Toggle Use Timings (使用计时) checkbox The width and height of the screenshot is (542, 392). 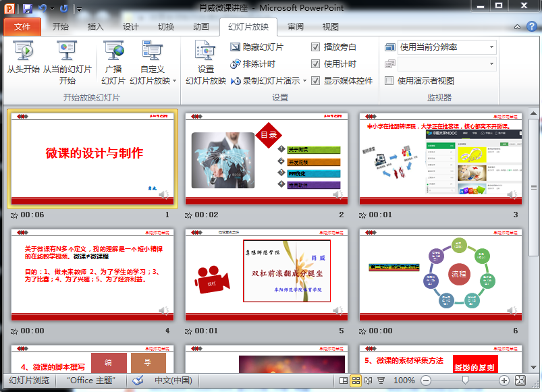pos(316,64)
